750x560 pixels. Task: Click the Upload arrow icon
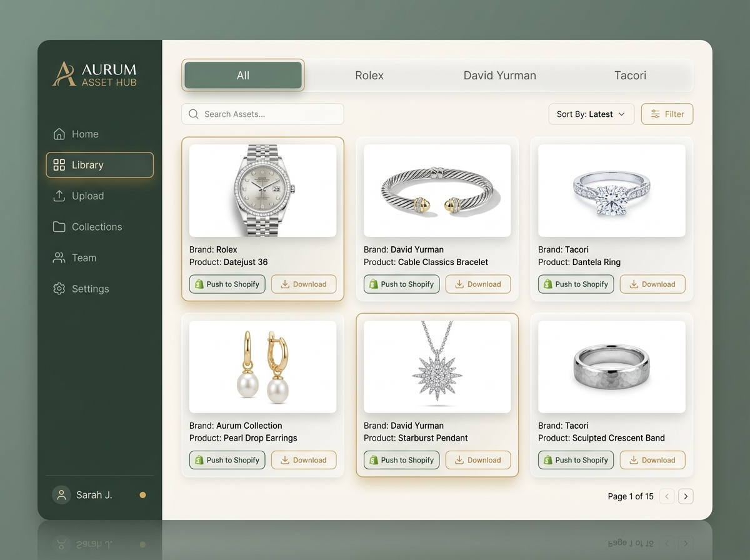59,196
